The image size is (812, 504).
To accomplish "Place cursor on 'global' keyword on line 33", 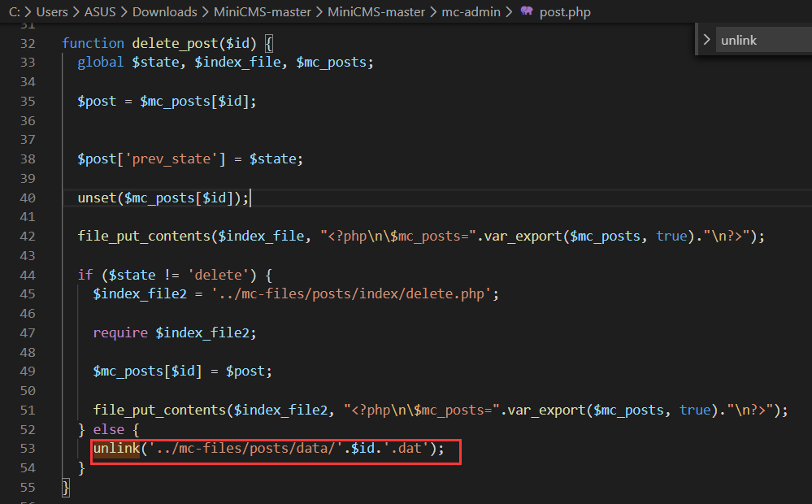I will (101, 62).
